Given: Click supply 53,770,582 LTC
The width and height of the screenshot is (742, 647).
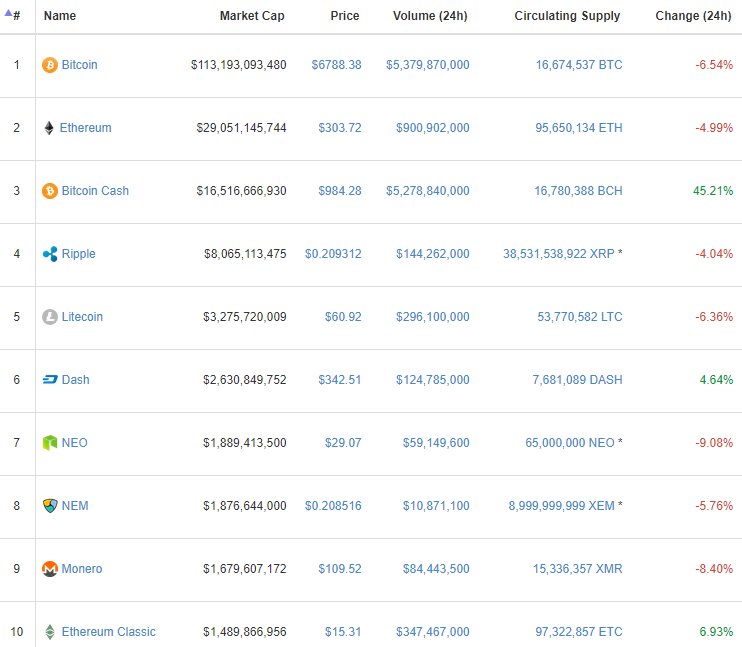Looking at the screenshot, I should click(580, 317).
